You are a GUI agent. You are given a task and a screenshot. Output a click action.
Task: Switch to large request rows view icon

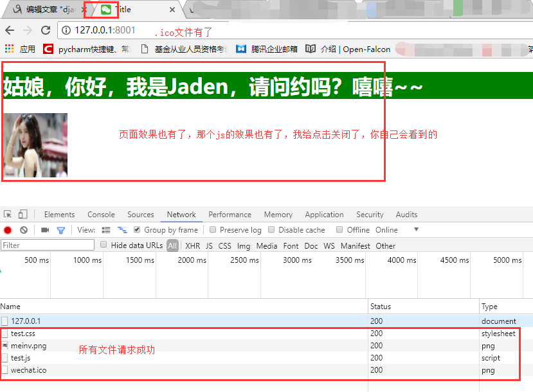point(106,230)
